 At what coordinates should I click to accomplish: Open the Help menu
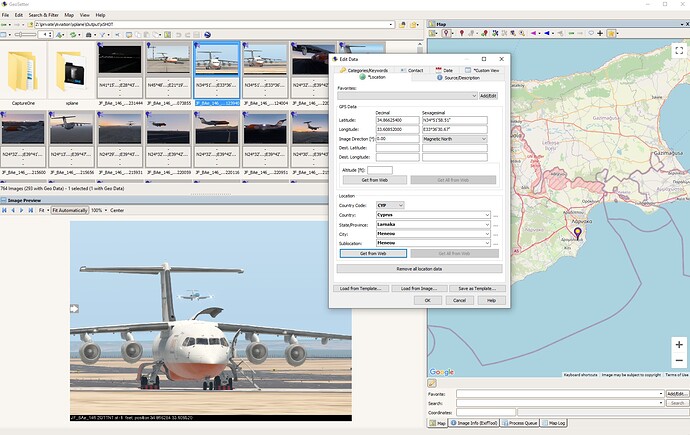click(x=100, y=15)
